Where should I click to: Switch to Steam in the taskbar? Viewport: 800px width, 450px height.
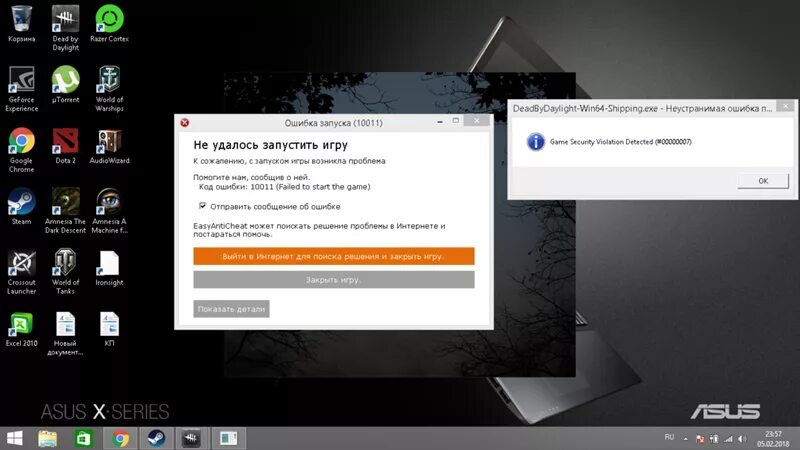click(156, 438)
